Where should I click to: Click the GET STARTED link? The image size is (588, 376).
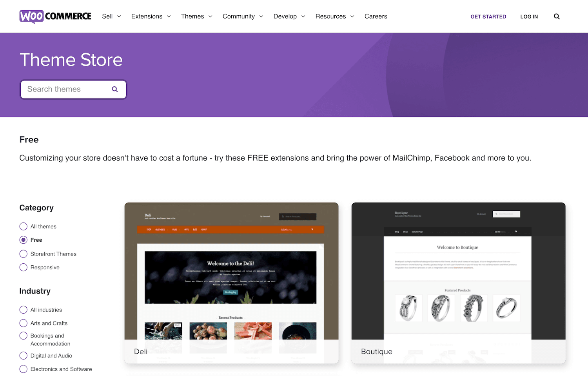pyautogui.click(x=488, y=16)
